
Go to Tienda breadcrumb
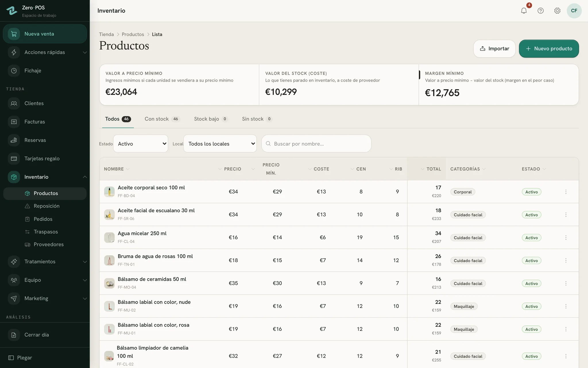(107, 34)
